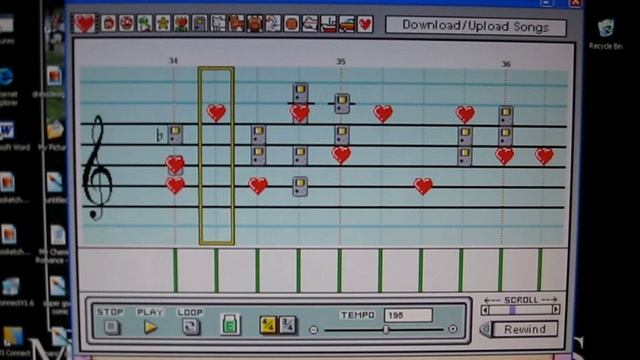Switch to 4/4 time signature
Image resolution: width=640 pixels, height=360 pixels.
point(268,325)
